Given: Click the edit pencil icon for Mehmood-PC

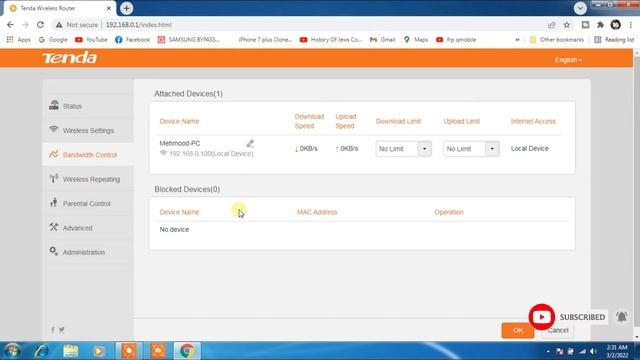Looking at the screenshot, I should coord(250,143).
